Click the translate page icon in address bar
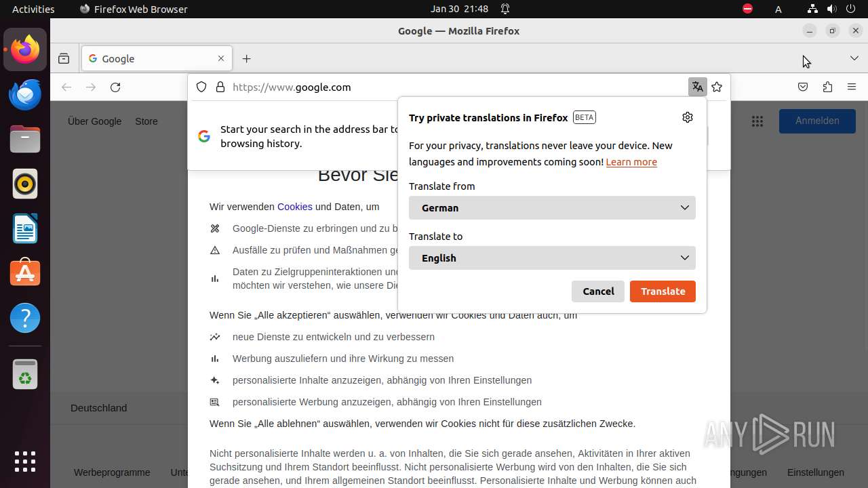This screenshot has height=488, width=868. coord(697,87)
